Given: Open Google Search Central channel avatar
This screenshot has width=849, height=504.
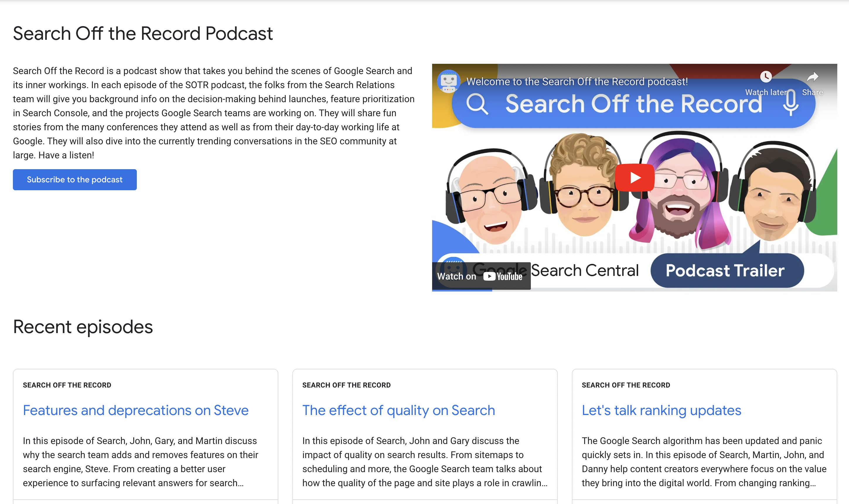Looking at the screenshot, I should [448, 81].
